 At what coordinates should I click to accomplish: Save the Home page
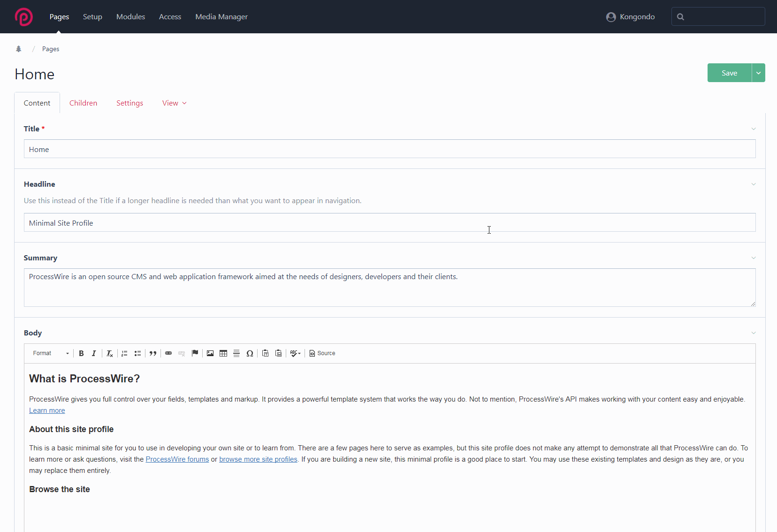tap(729, 73)
